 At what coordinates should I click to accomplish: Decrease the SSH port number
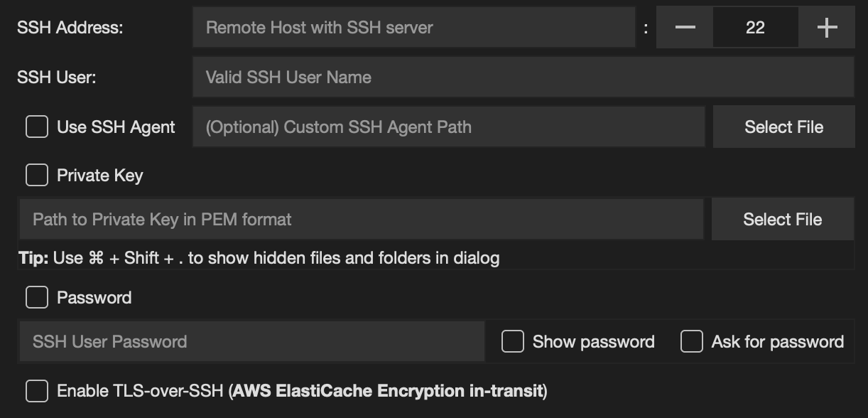tap(683, 27)
